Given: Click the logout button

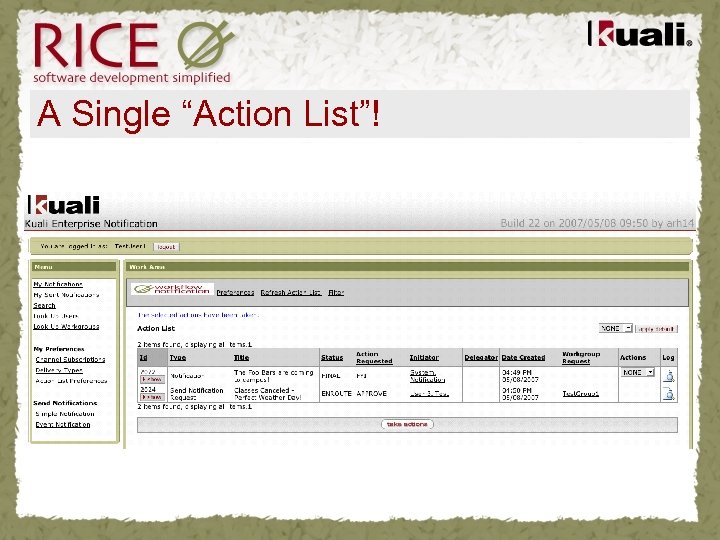Looking at the screenshot, I should (166, 247).
